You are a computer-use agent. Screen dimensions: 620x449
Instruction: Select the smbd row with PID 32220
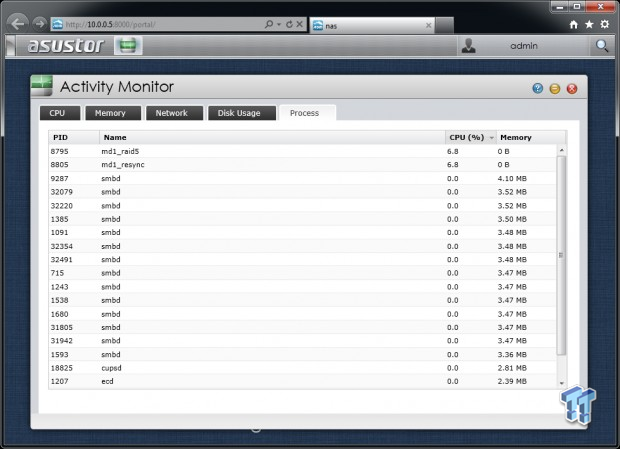[x=302, y=206]
